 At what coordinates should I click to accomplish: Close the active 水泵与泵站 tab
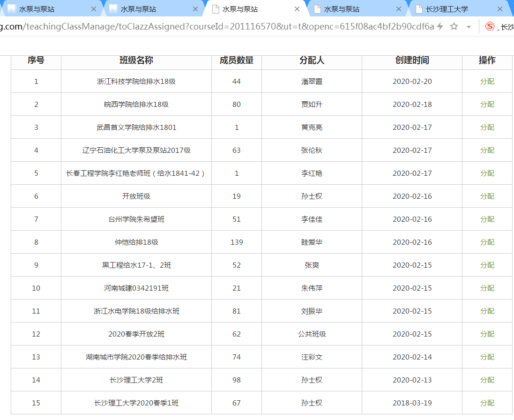click(297, 9)
